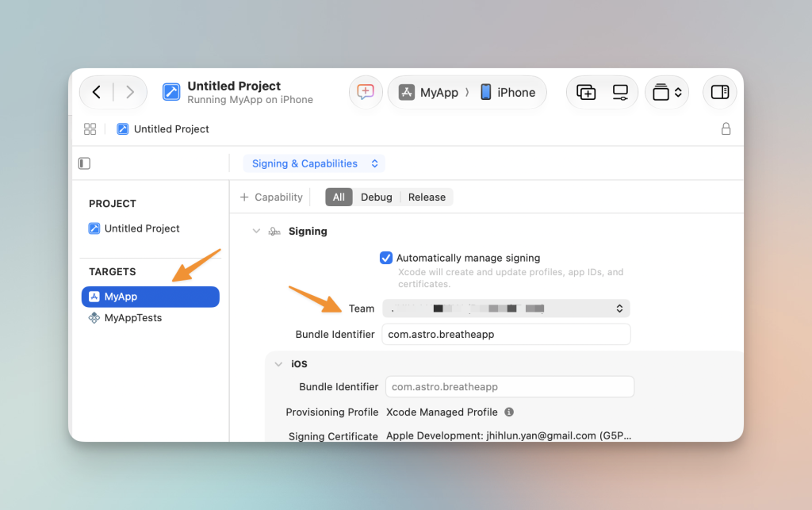Switch to the Release tab

coord(427,197)
